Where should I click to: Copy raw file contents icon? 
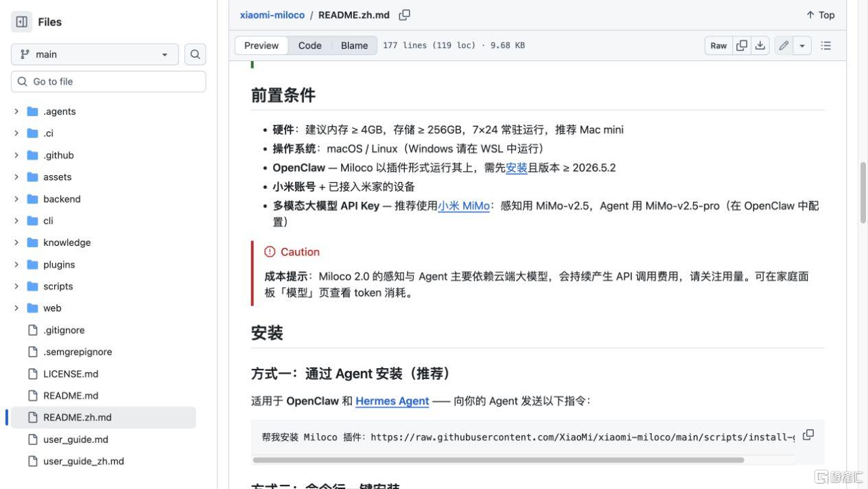point(742,45)
